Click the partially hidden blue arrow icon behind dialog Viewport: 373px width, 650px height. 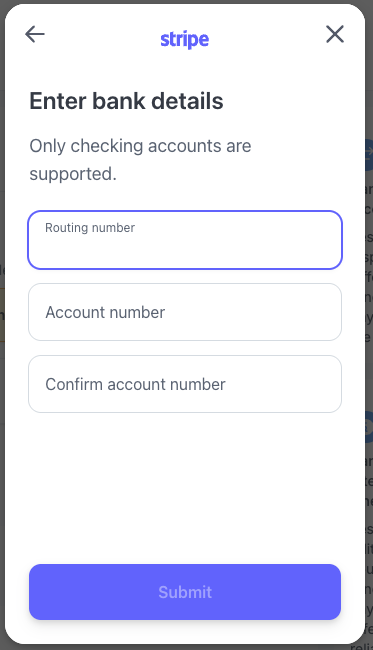pyautogui.click(x=368, y=155)
